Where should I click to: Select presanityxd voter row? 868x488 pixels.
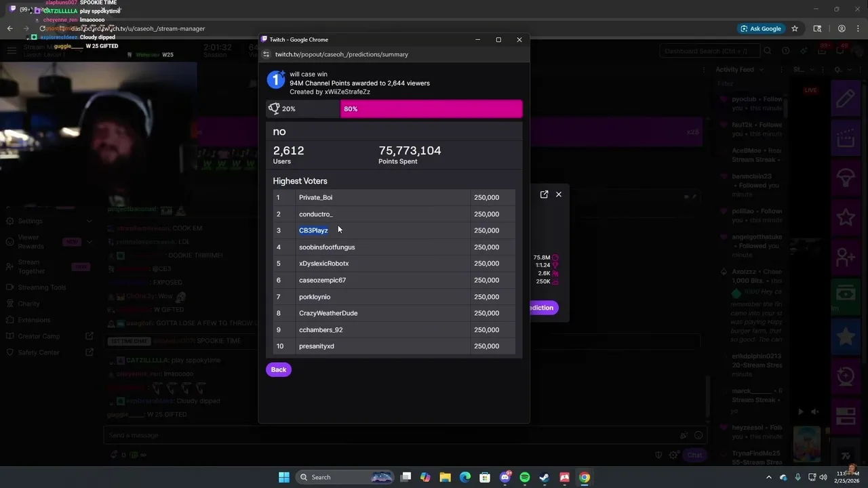pos(394,346)
